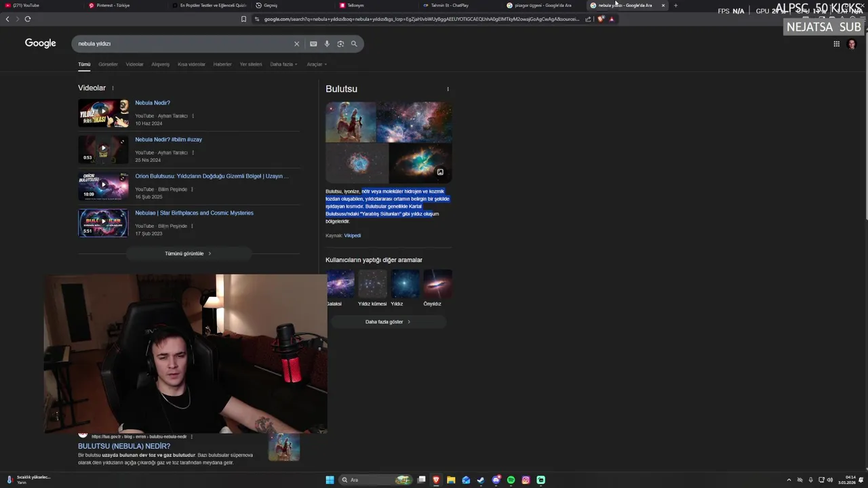Open more options for Nebula Nedir? #bilim #uzay

click(193, 152)
